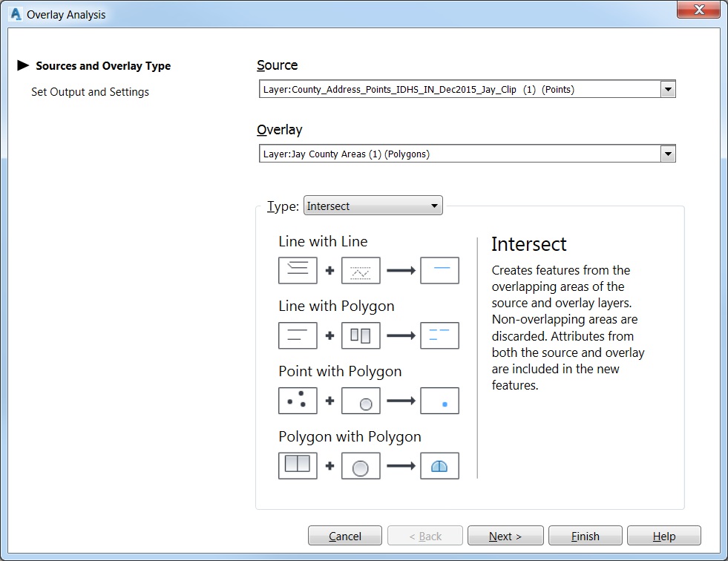This screenshot has height=561, width=728.
Task: Click the large Intersect description heading
Action: click(529, 244)
